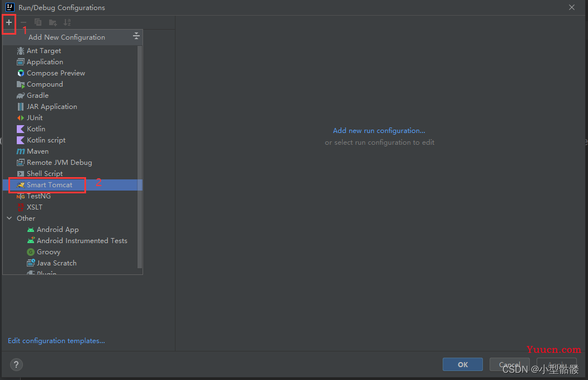This screenshot has height=380, width=588.
Task: Click the Shell Script terminal icon
Action: (21, 173)
